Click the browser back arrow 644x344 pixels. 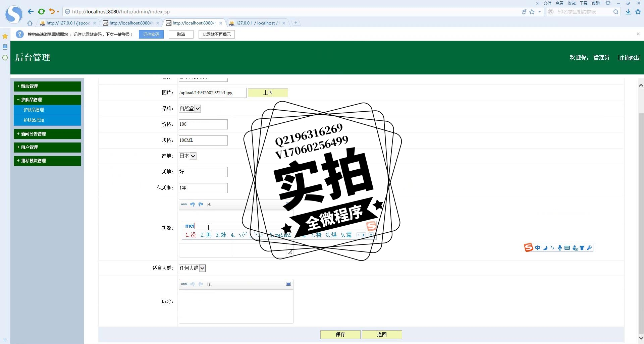click(31, 11)
